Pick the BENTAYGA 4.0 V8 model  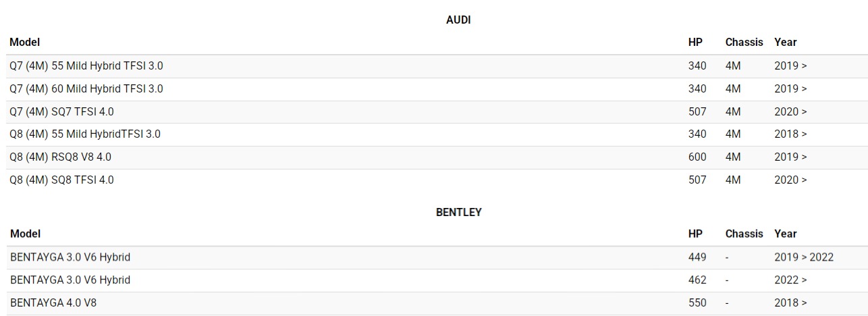(53, 302)
